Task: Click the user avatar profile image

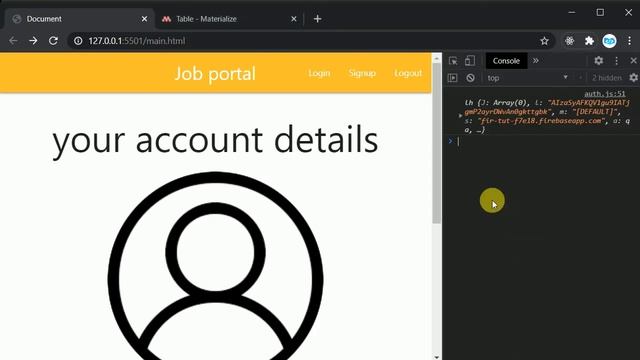Action: [216, 266]
